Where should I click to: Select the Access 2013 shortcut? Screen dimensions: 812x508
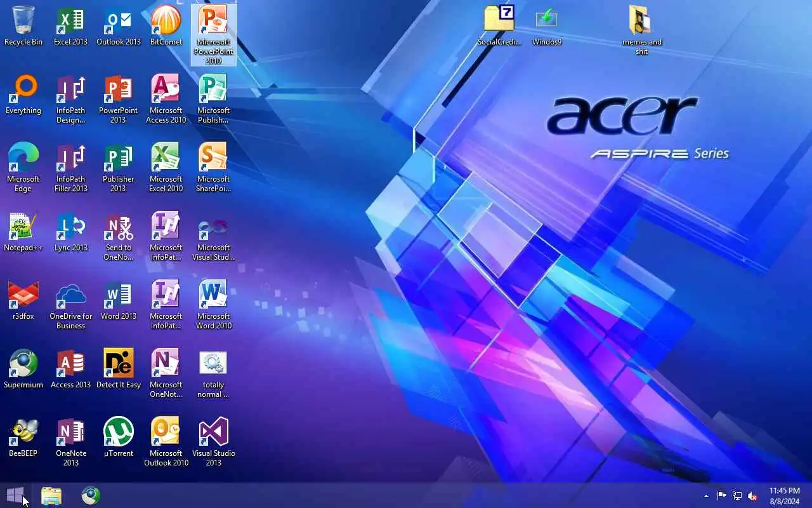pos(71,368)
